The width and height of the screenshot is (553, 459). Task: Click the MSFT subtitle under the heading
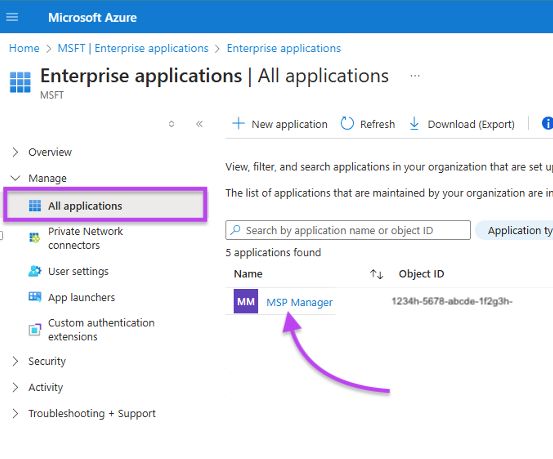point(52,95)
